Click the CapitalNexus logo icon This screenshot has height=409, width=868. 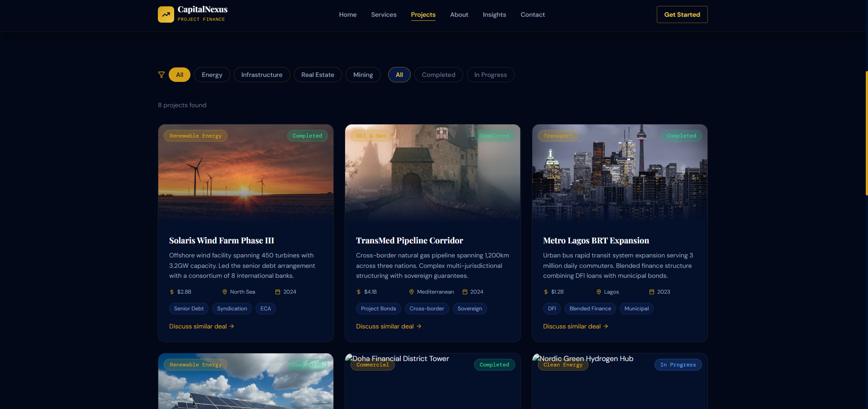coord(166,14)
